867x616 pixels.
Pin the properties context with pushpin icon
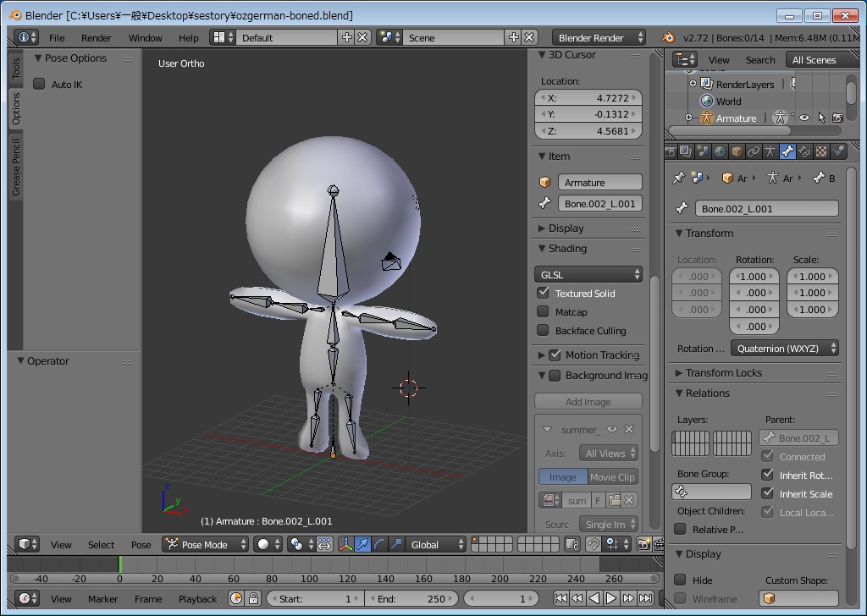coord(678,178)
